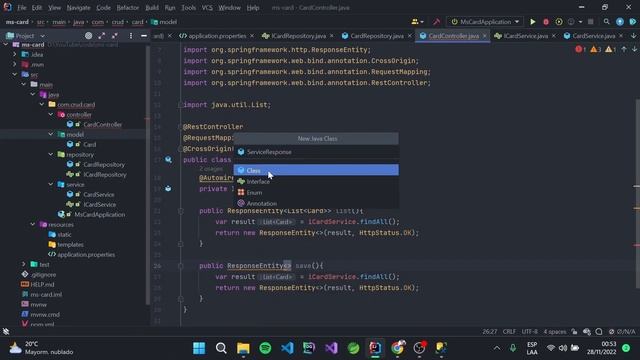Select opened file target icon in Project panel
The width and height of the screenshot is (640, 360).
click(88, 36)
